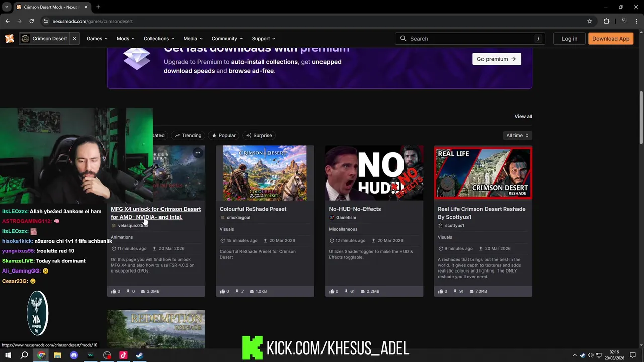The image size is (644, 362).
Task: Open File Explorer from the taskbar
Action: tap(57, 355)
